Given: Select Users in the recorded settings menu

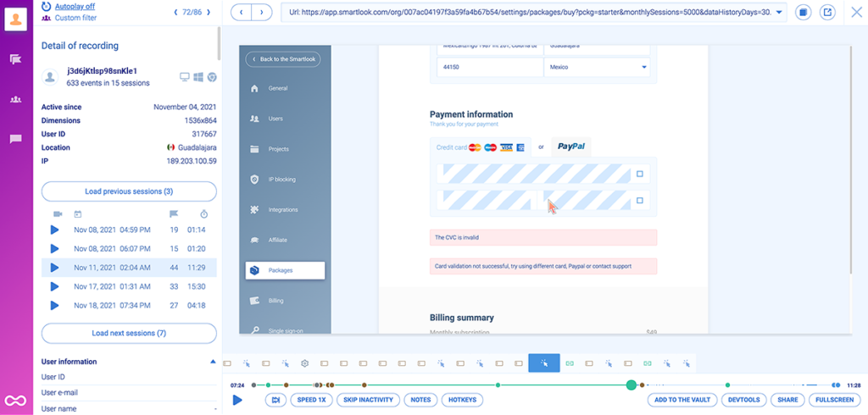Looking at the screenshot, I should coord(275,119).
